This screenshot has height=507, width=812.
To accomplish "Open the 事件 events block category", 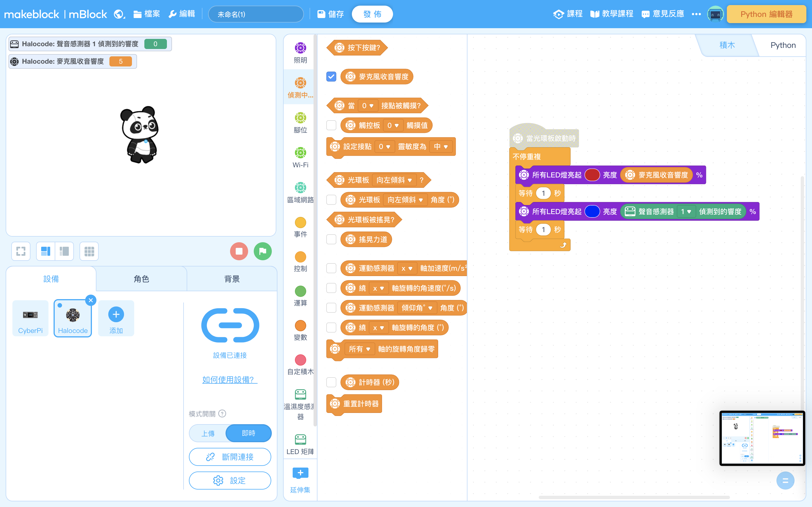I will [x=300, y=227].
